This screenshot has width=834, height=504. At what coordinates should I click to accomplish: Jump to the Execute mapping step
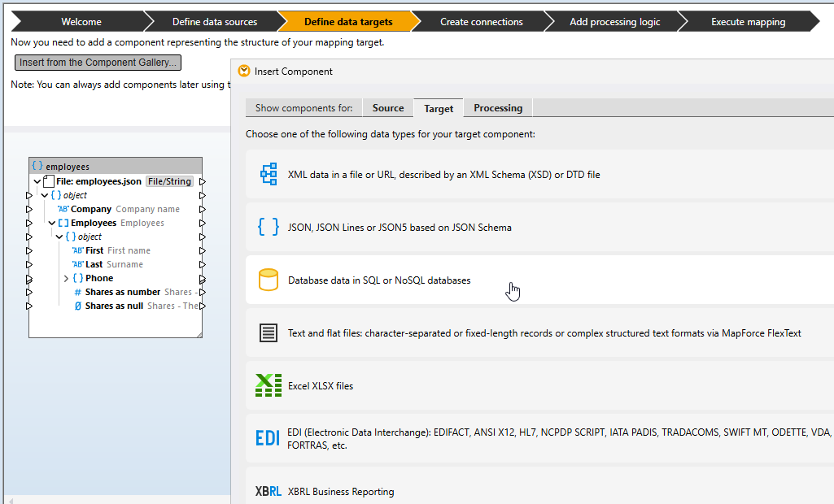pyautogui.click(x=748, y=22)
